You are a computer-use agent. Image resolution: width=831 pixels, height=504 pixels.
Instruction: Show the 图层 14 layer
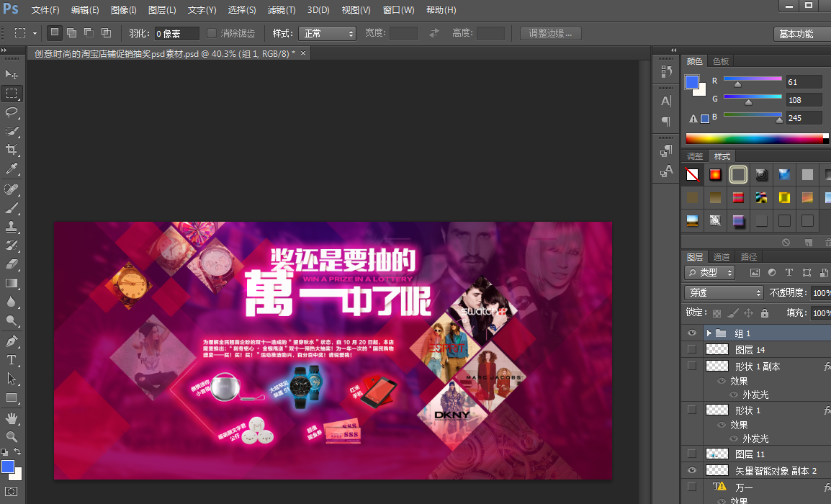point(691,349)
